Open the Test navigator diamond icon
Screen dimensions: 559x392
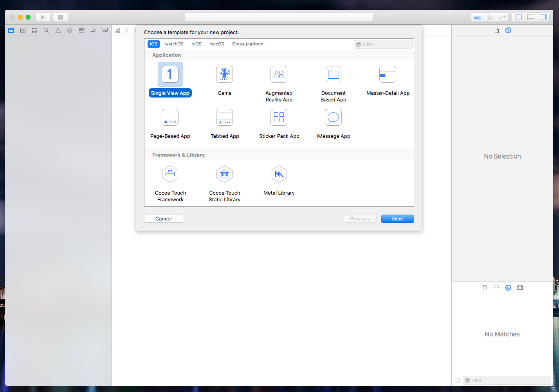[70, 30]
